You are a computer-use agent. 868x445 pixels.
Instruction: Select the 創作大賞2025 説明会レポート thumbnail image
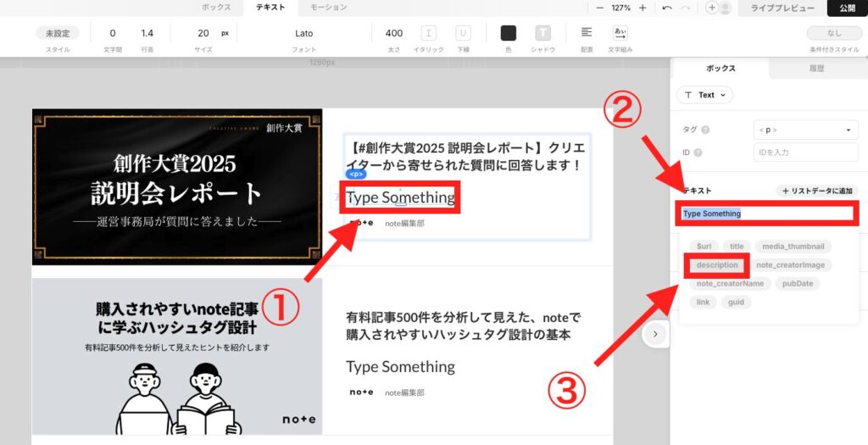(177, 186)
